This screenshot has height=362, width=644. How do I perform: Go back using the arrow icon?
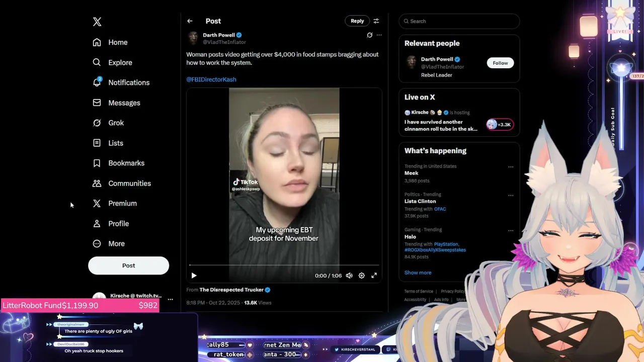190,21
